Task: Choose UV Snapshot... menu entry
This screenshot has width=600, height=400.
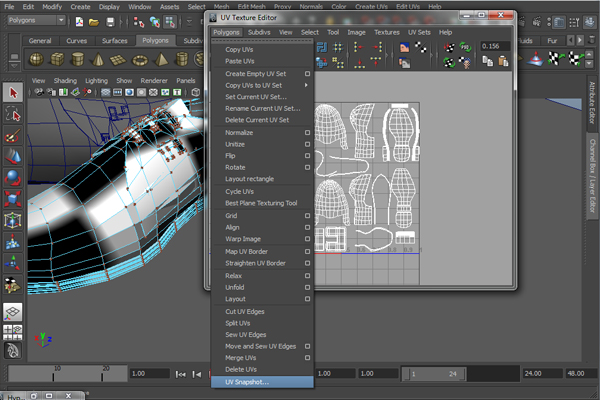Action: tap(262, 382)
